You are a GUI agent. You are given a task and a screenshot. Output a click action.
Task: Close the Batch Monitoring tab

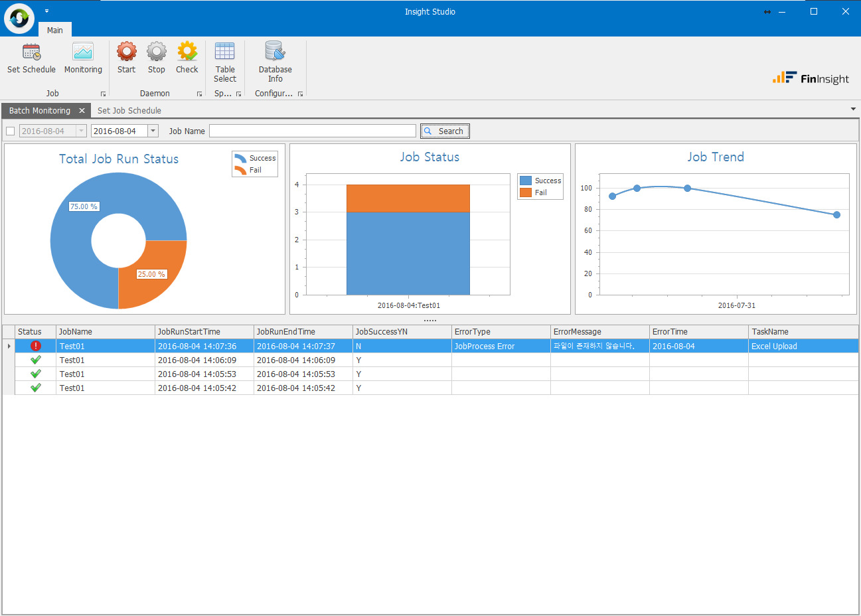[82, 111]
